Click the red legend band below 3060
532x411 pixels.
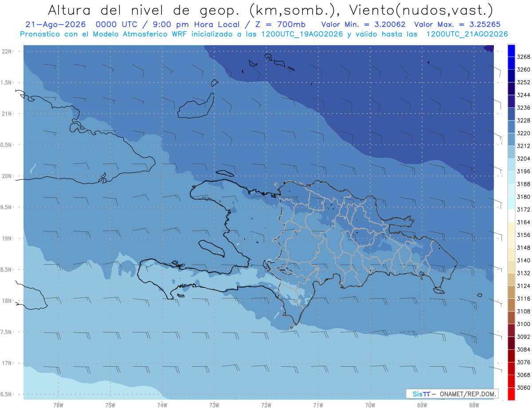pyautogui.click(x=511, y=394)
